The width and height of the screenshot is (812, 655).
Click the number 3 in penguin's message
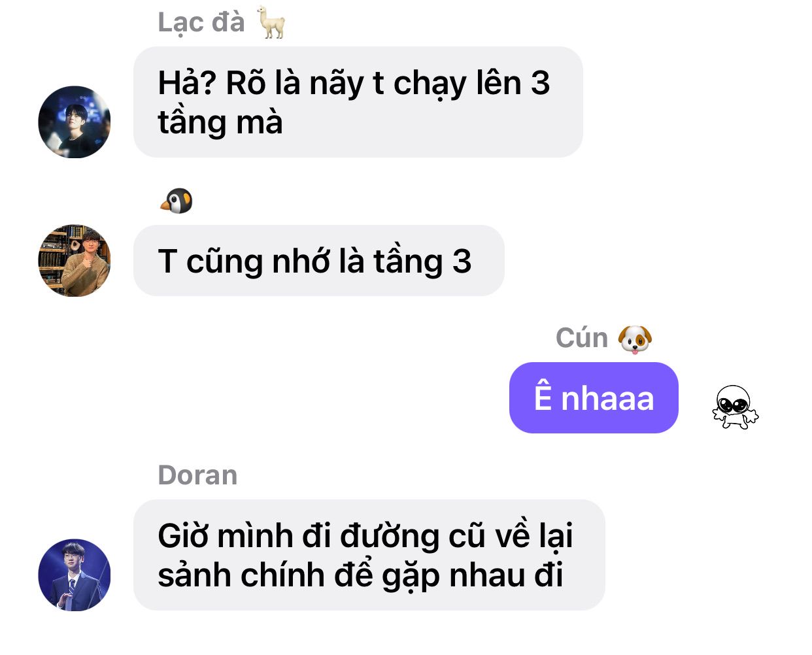(x=462, y=261)
